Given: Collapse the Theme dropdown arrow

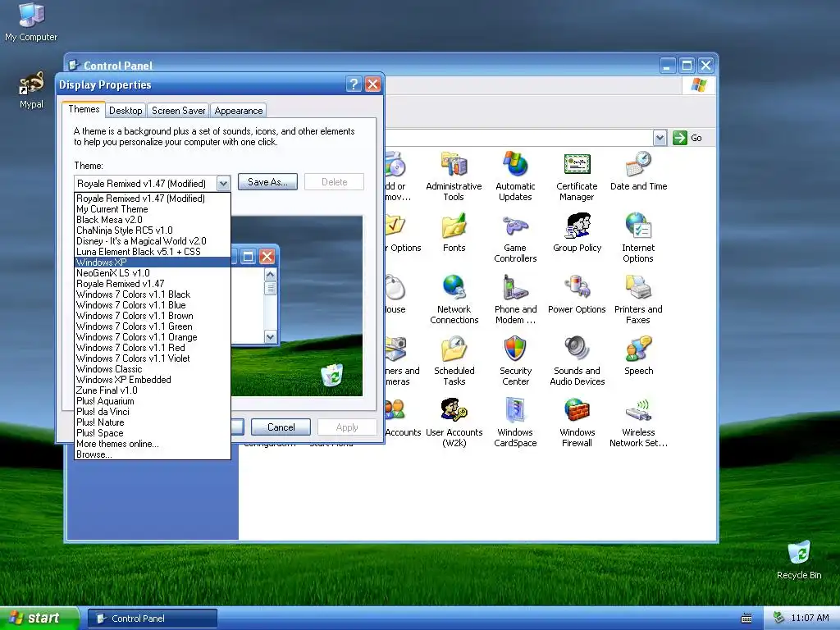Looking at the screenshot, I should click(223, 183).
